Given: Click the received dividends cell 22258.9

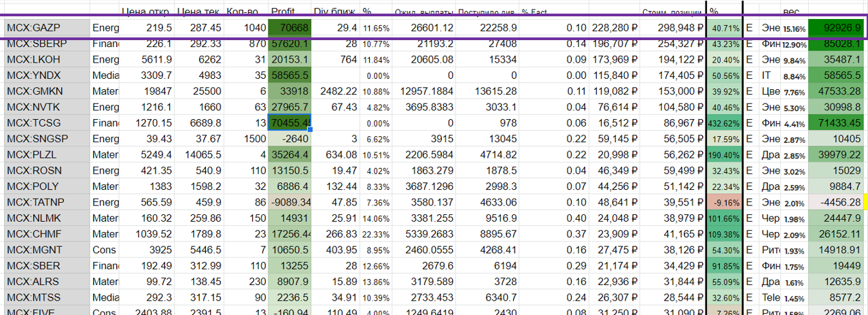Looking at the screenshot, I should click(488, 28).
